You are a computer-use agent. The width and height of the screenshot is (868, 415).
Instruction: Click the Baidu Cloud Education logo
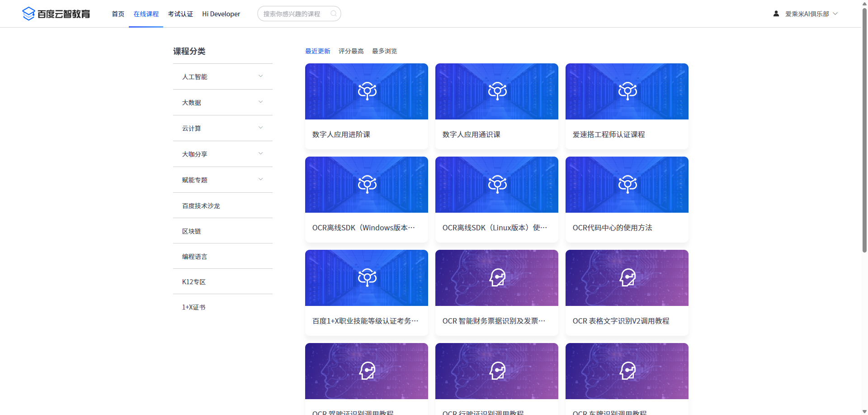pyautogui.click(x=56, y=14)
